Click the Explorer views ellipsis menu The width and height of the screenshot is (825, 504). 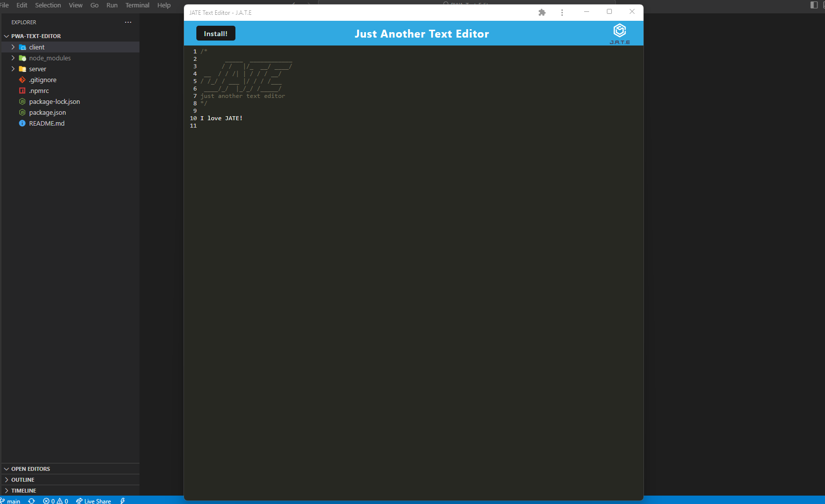click(x=128, y=22)
